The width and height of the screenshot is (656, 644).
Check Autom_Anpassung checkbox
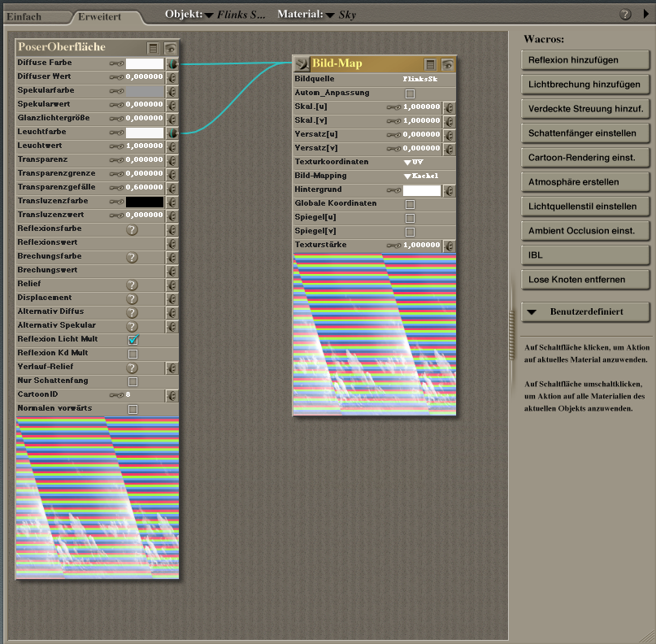[x=410, y=94]
